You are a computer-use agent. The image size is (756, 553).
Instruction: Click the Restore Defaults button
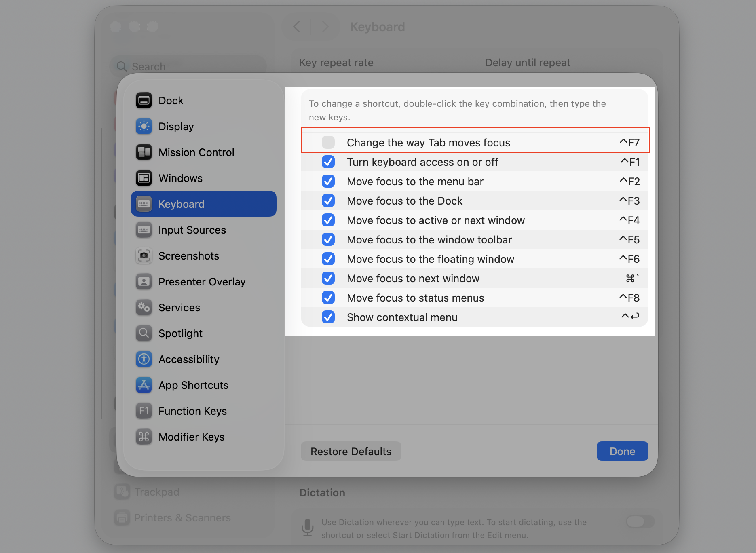click(x=351, y=451)
